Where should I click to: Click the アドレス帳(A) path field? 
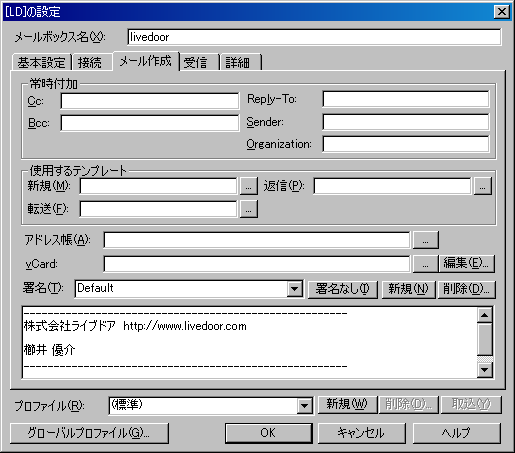coord(257,240)
